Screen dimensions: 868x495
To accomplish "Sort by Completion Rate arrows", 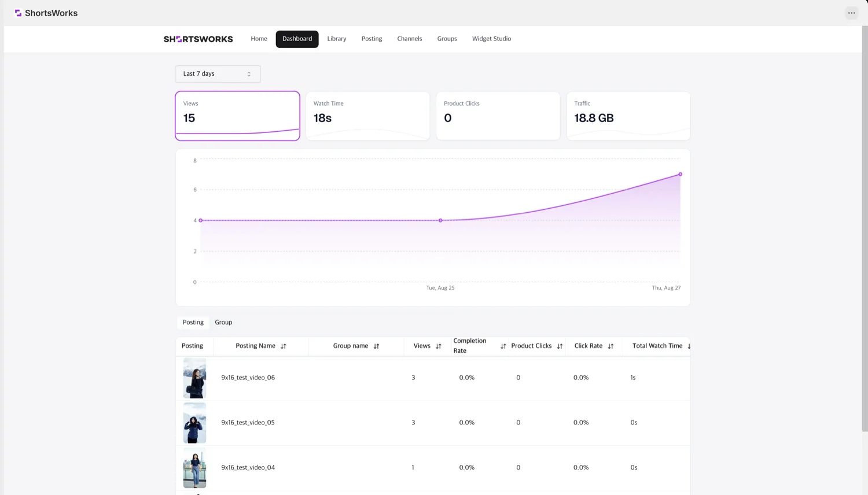I will pos(503,346).
